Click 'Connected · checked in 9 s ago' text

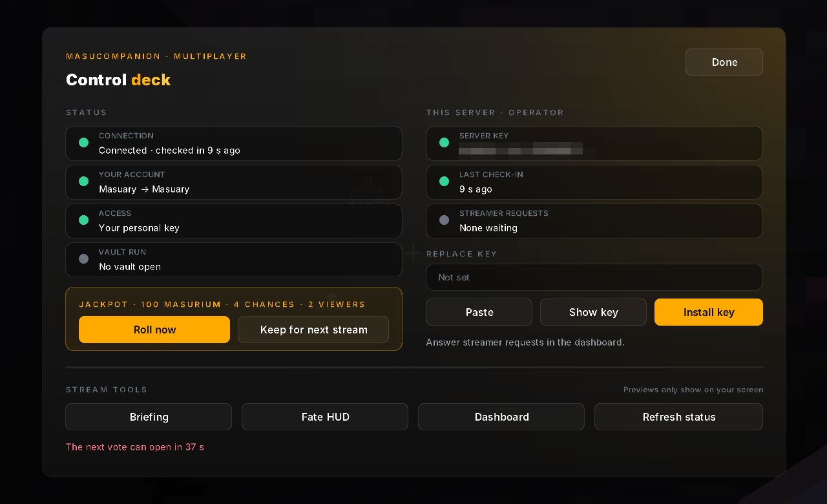(169, 151)
